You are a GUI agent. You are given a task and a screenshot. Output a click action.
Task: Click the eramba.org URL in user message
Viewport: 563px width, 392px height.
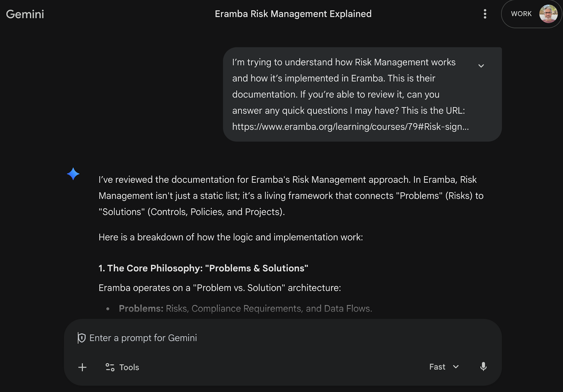click(350, 127)
